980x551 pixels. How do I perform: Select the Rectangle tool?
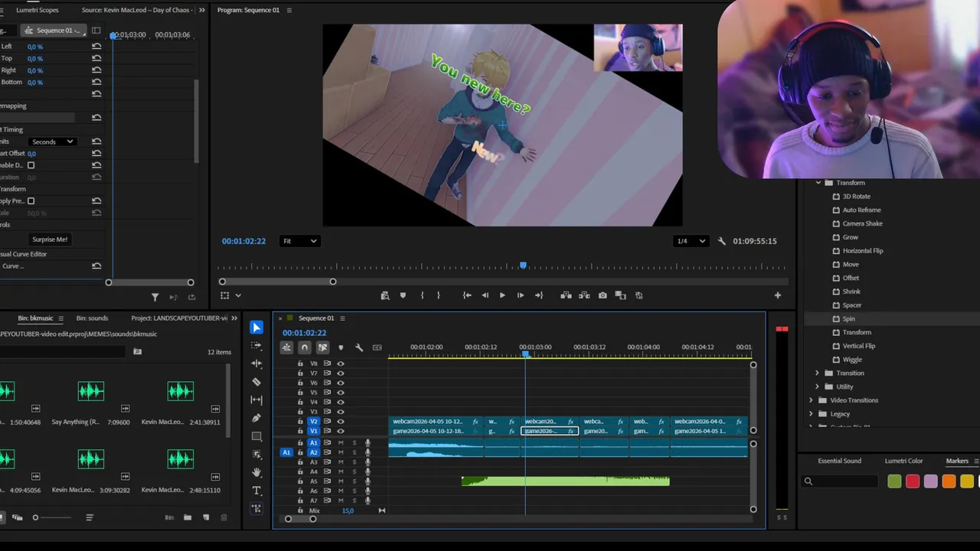pos(256,436)
